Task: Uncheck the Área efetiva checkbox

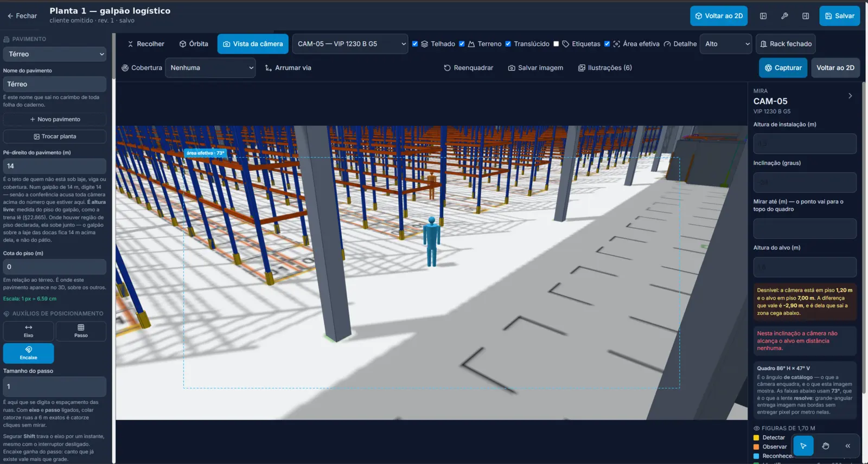Action: [607, 44]
